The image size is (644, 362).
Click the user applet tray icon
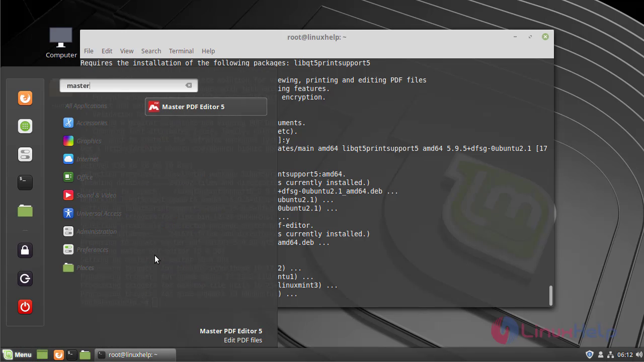click(600, 354)
